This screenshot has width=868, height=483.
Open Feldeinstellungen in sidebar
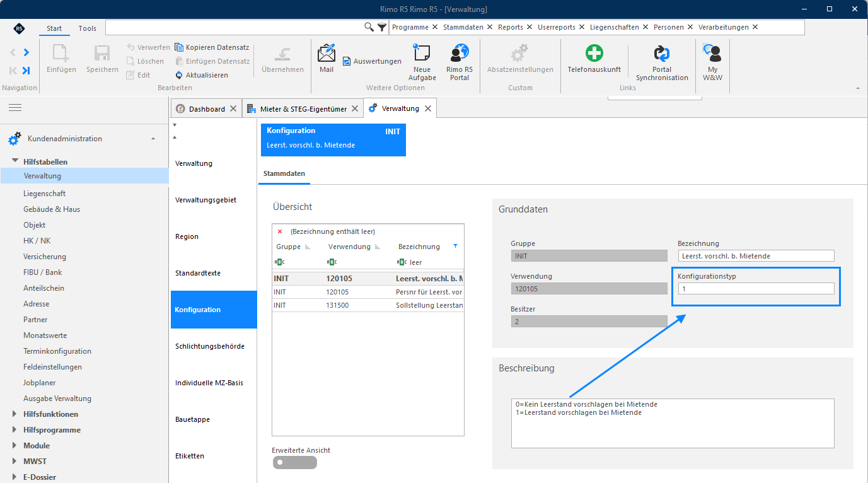pos(53,367)
